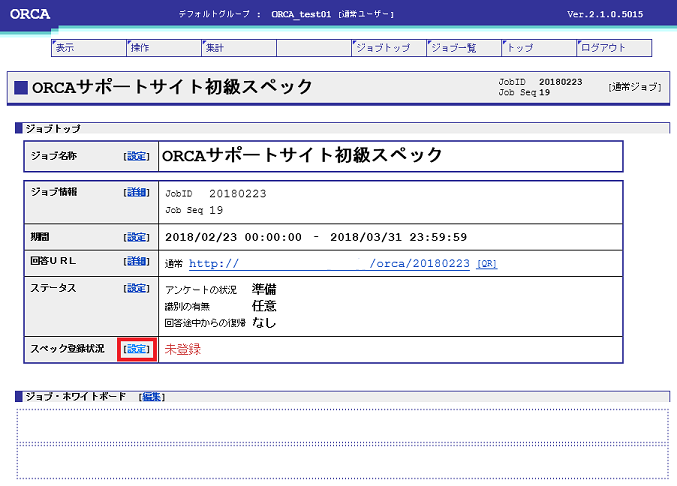Click the blank fourth menu bar cell
This screenshot has height=486, width=677.
pyautogui.click(x=314, y=48)
